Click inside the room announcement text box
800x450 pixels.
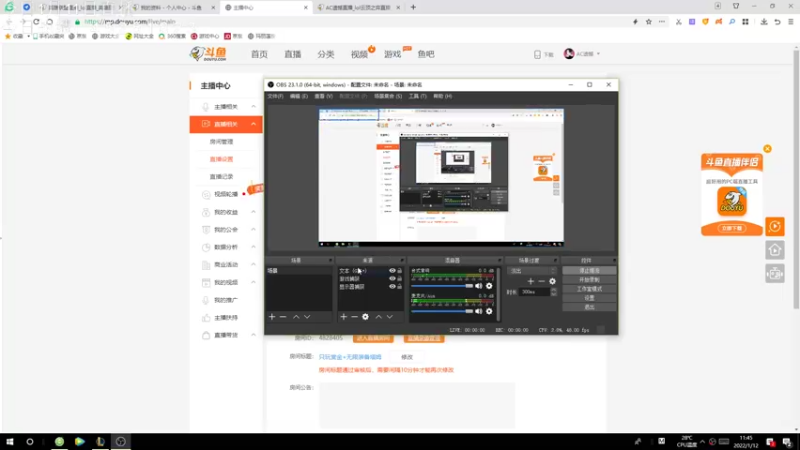coord(417,405)
